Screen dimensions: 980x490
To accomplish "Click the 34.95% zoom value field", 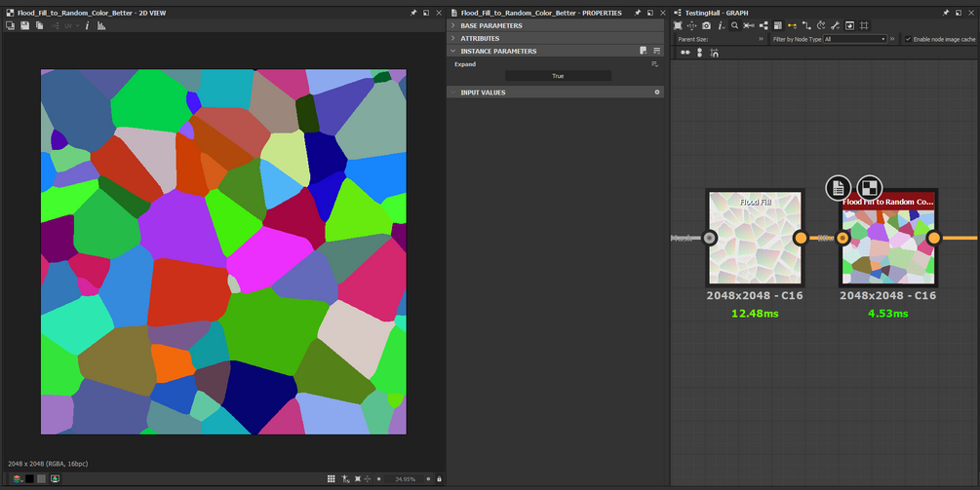I will point(405,478).
